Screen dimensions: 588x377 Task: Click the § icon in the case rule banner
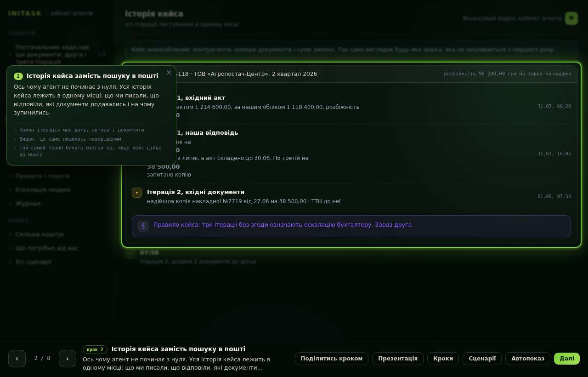pos(143,226)
